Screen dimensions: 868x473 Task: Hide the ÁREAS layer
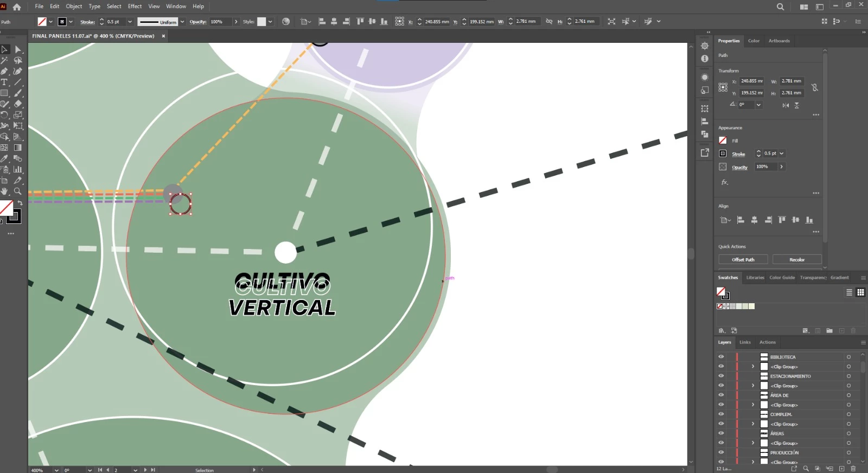721,433
